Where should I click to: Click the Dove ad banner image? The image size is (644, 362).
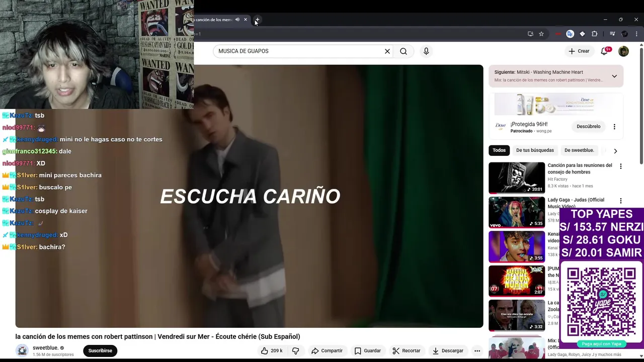556,105
